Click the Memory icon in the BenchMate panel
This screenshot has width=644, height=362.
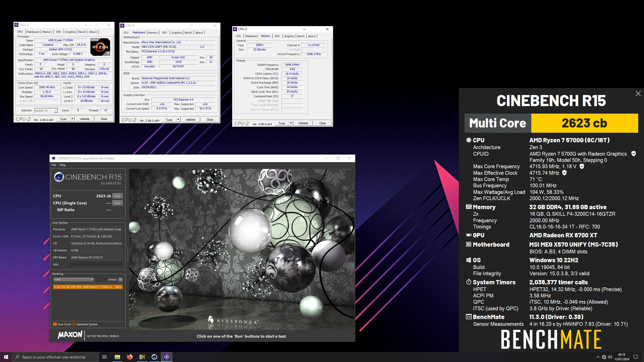coord(468,207)
